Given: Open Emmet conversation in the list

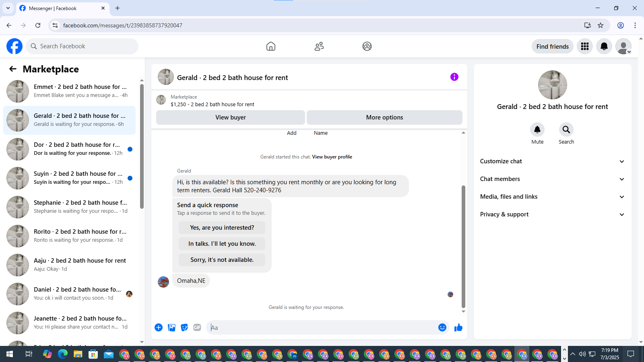Looking at the screenshot, I should tap(69, 91).
